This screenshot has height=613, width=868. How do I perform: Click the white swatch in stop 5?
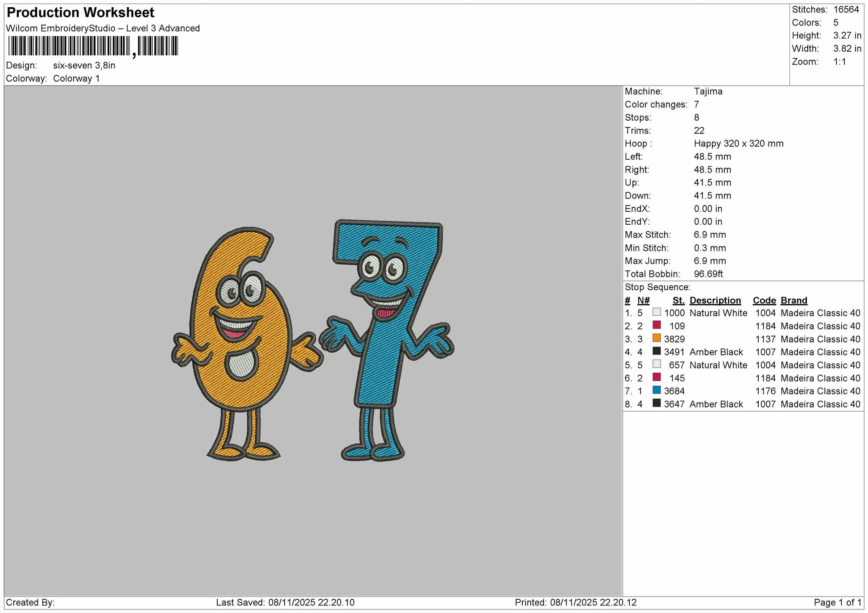click(657, 364)
